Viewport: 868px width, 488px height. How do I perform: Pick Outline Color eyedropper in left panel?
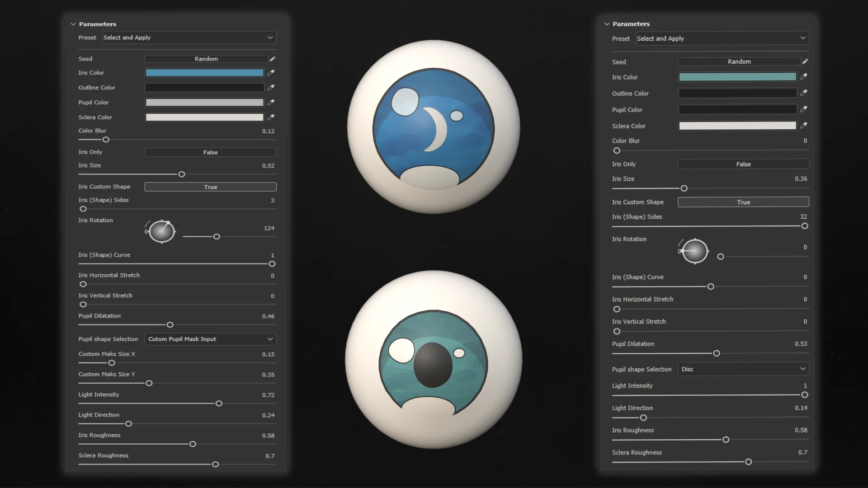point(271,88)
